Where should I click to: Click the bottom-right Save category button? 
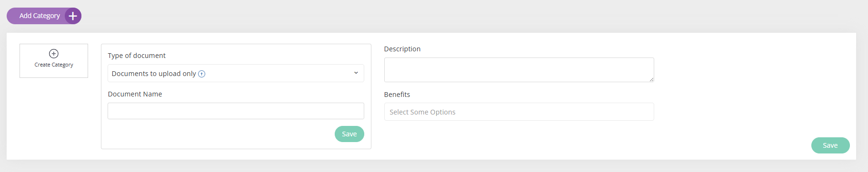click(830, 145)
